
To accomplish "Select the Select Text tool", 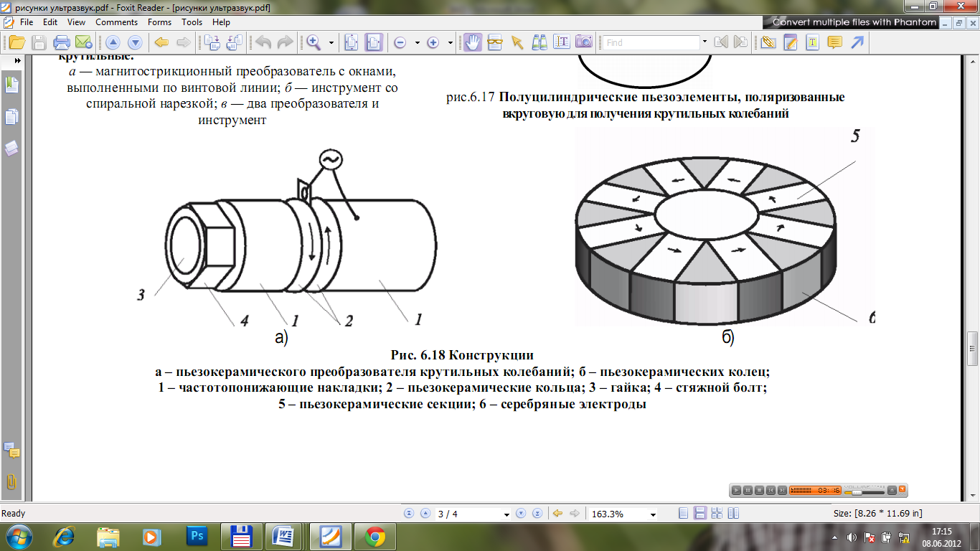I will pyautogui.click(x=562, y=42).
